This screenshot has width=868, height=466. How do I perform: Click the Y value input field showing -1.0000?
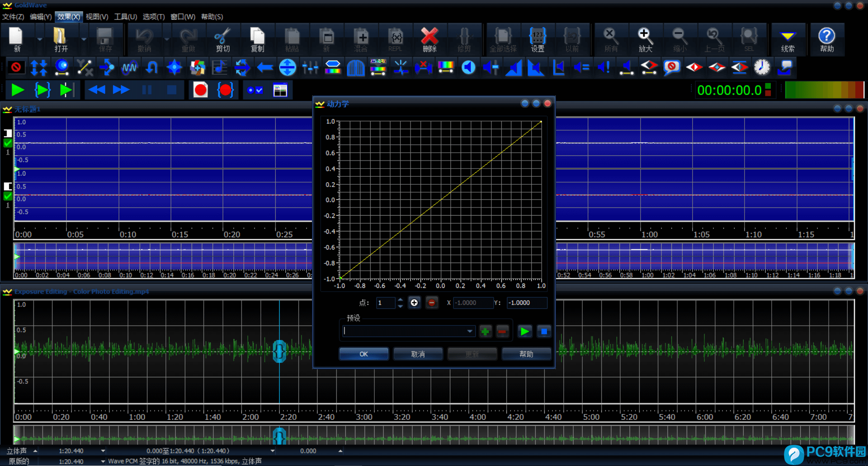click(x=527, y=303)
